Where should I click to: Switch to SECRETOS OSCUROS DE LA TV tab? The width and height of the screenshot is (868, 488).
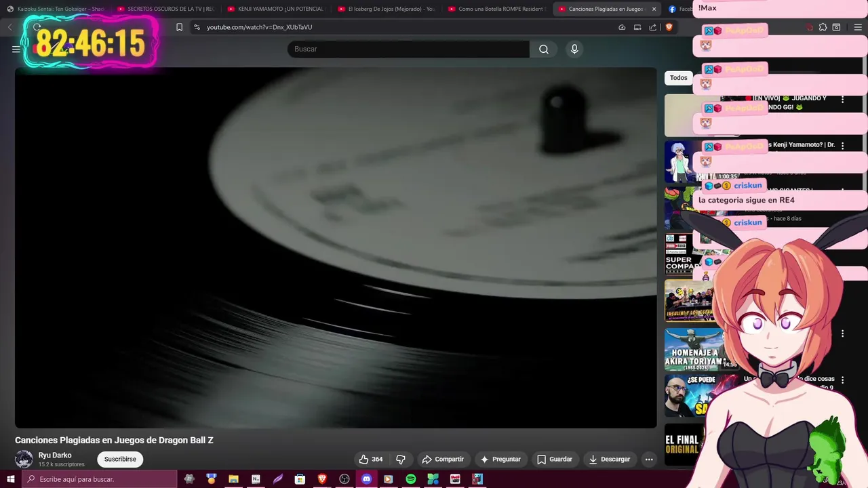[x=166, y=9]
